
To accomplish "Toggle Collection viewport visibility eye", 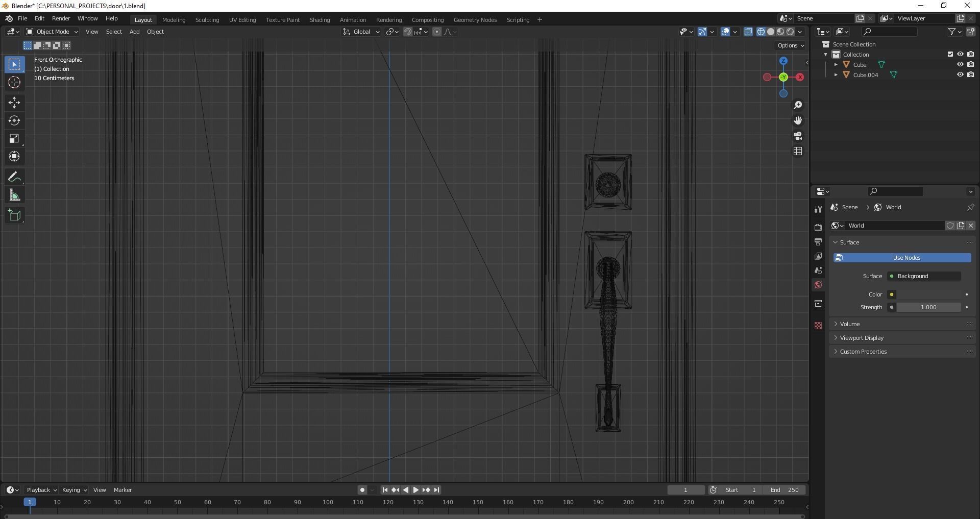I will tap(960, 54).
